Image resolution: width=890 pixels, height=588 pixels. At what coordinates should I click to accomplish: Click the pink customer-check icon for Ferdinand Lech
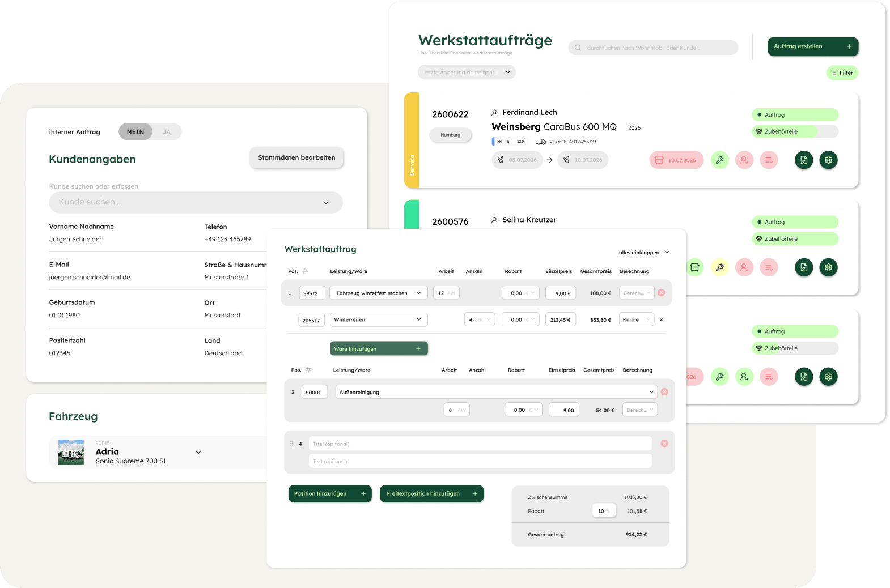pyautogui.click(x=744, y=160)
